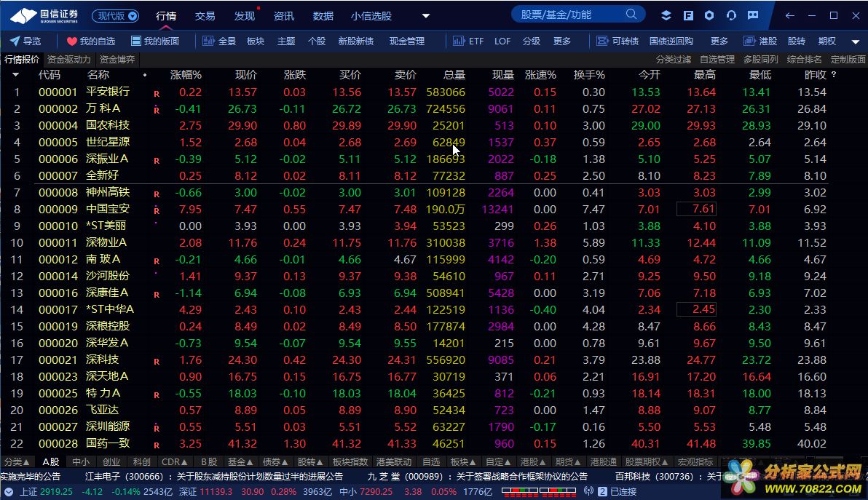Screen dimensions: 868x500
Task: Switch to the 行情 main tab
Action: [166, 16]
